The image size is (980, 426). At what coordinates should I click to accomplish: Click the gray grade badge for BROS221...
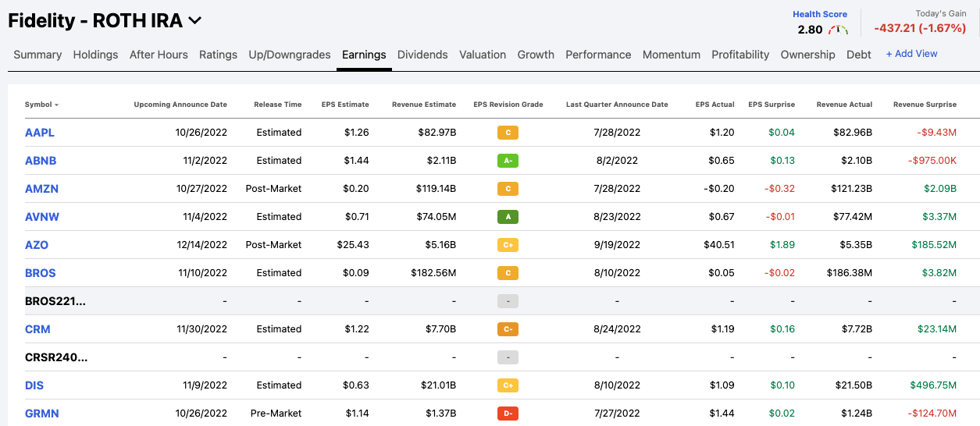(508, 301)
